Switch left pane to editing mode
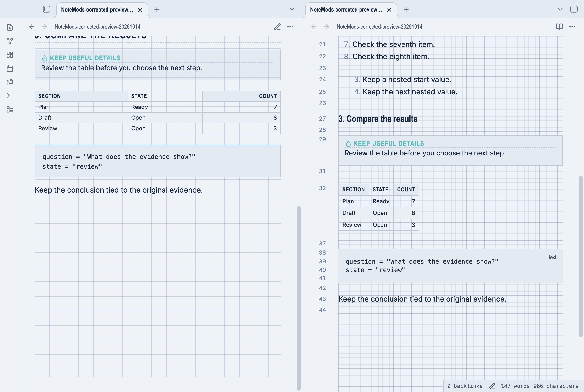 pyautogui.click(x=277, y=27)
